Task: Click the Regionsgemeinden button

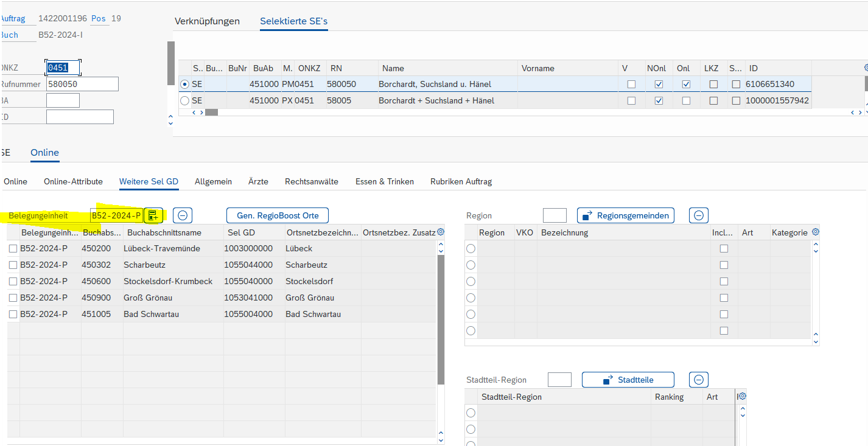Action: pos(626,215)
